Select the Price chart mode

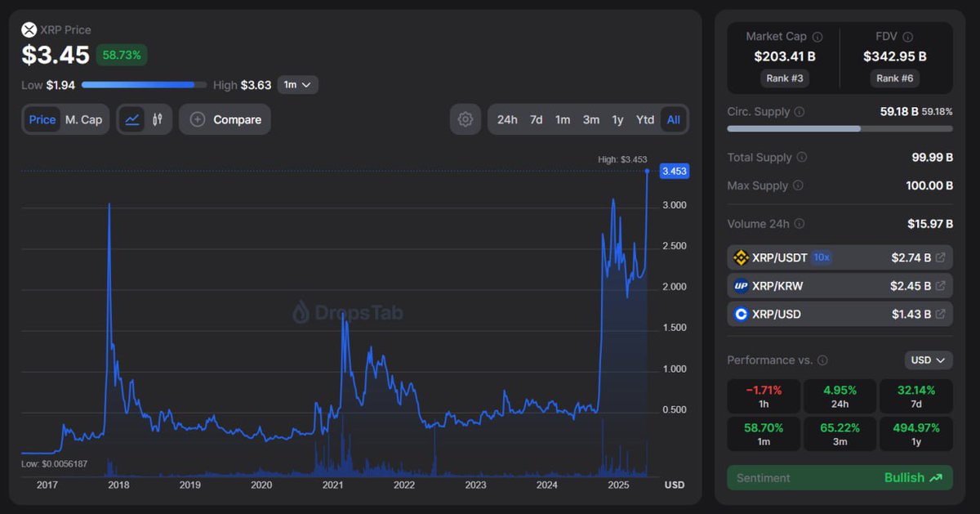point(42,119)
